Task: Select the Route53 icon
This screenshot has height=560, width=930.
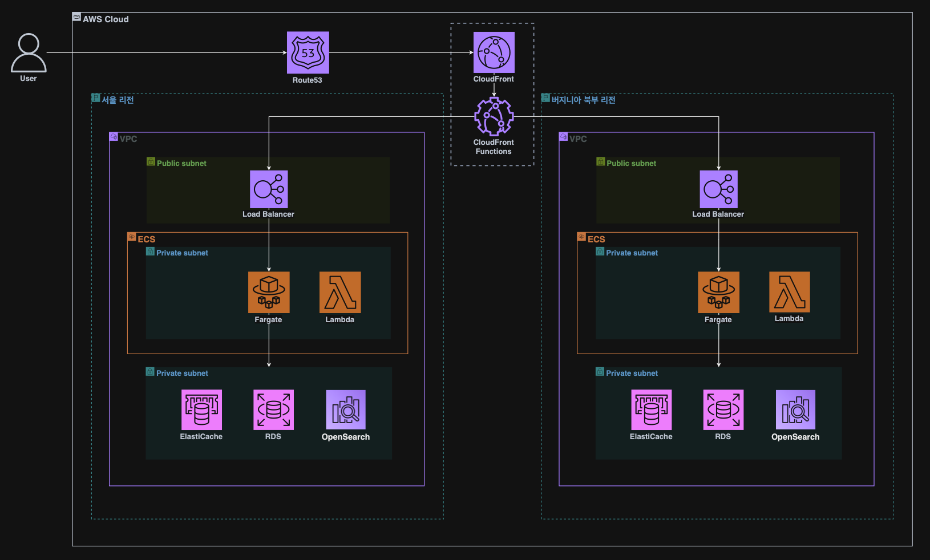Action: pos(308,52)
